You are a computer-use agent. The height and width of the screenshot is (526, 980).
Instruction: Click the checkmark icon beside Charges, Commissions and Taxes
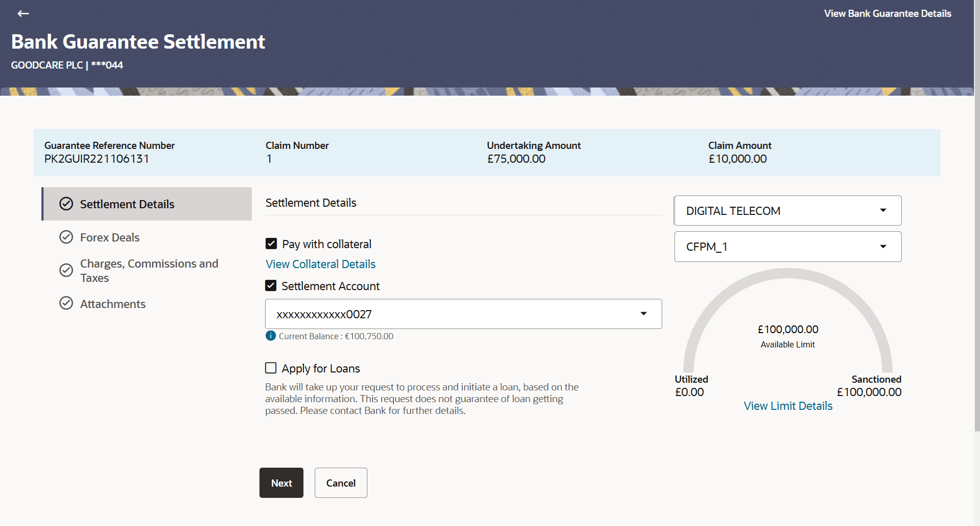pos(66,270)
